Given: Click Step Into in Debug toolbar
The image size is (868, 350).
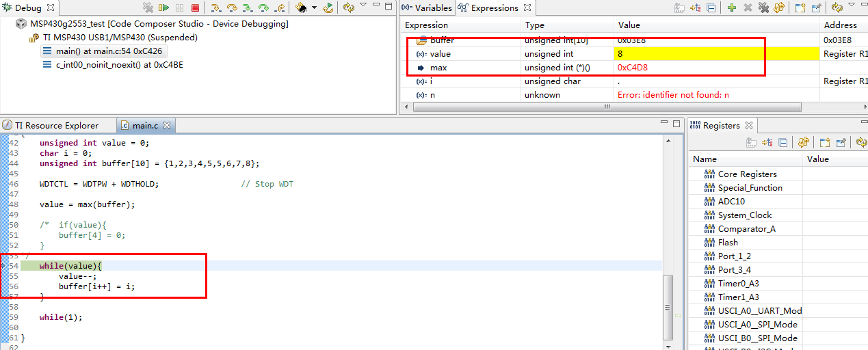Looking at the screenshot, I should click(x=215, y=8).
